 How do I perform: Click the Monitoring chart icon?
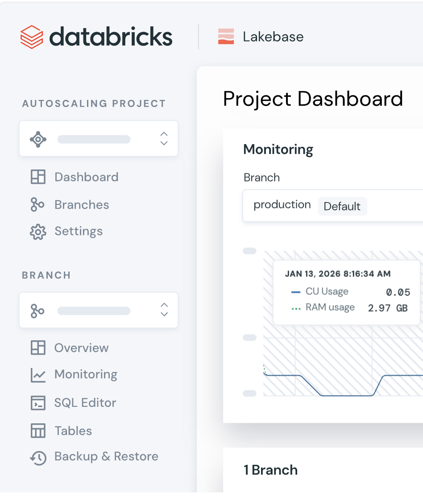tap(38, 375)
